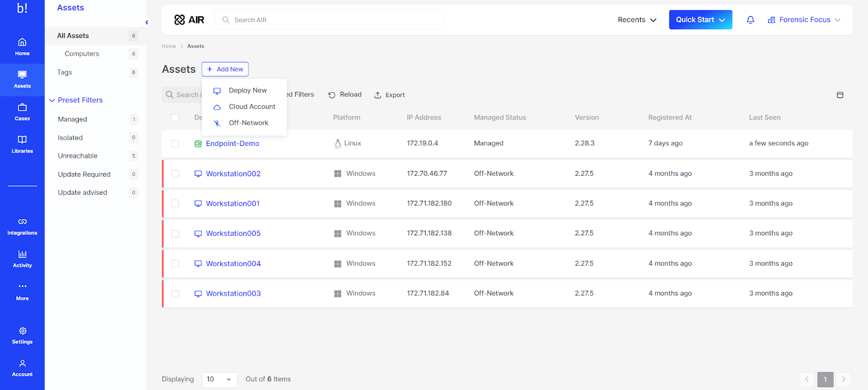This screenshot has height=390, width=868.
Task: Toggle the select-all header checkbox
Action: 175,118
